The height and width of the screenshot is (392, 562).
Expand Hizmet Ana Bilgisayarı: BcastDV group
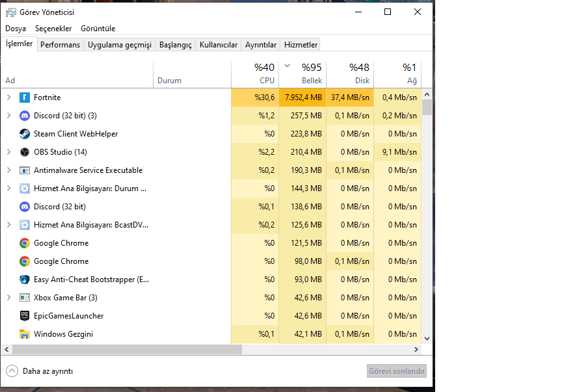pos(9,225)
